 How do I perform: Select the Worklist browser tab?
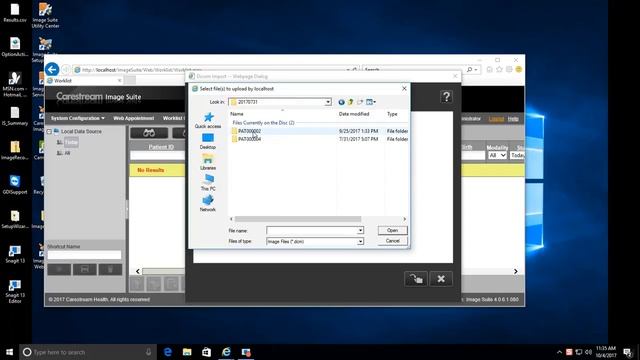[x=84, y=81]
